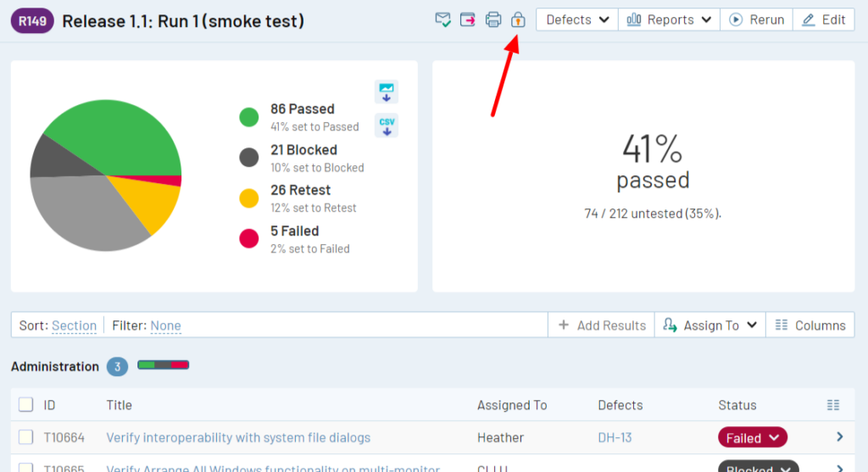Open the 'Verify interoperability with system file dialogs' test

[x=238, y=438]
